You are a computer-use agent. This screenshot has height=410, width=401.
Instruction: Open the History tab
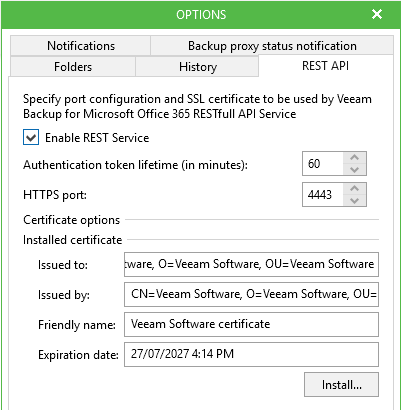(197, 67)
